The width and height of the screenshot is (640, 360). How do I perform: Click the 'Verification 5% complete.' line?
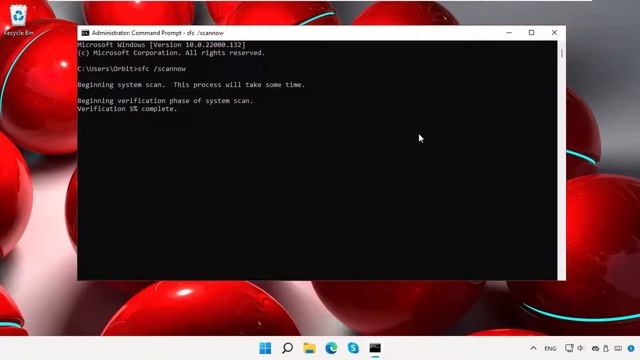click(127, 109)
